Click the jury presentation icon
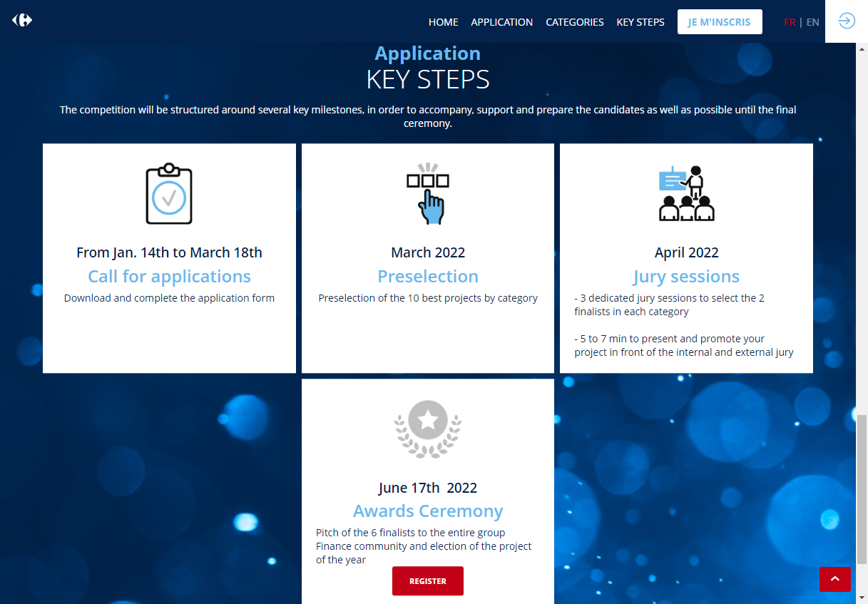868x604 pixels. tap(686, 193)
